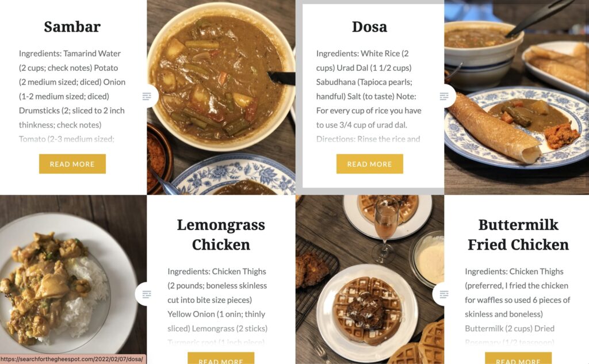Click the Dosa plate photo

pyautogui.click(x=517, y=97)
